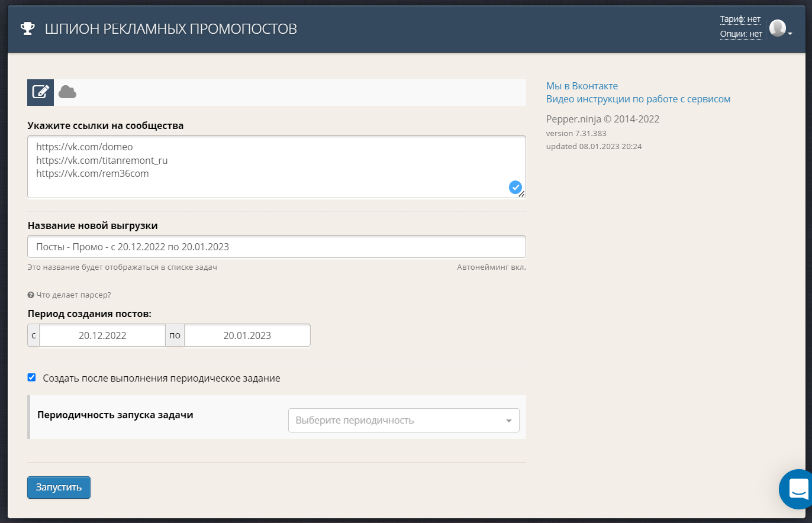Open the support chat widget
Image resolution: width=812 pixels, height=523 pixels.
point(797,489)
